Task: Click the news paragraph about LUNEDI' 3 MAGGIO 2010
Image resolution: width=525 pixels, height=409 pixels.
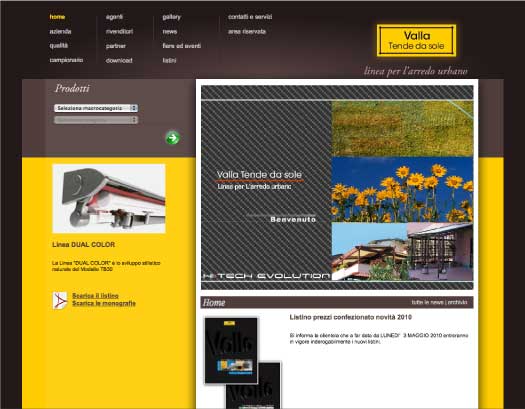Action: (379, 338)
